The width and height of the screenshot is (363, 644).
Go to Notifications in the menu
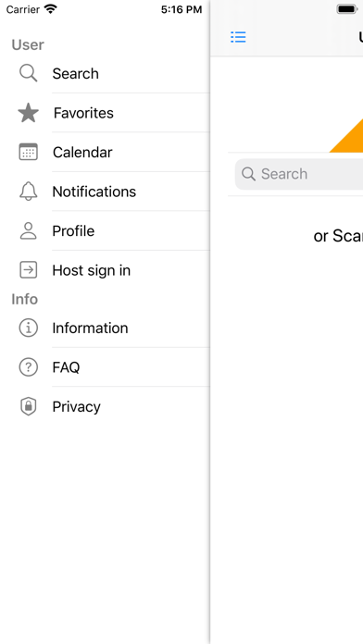[x=105, y=192]
